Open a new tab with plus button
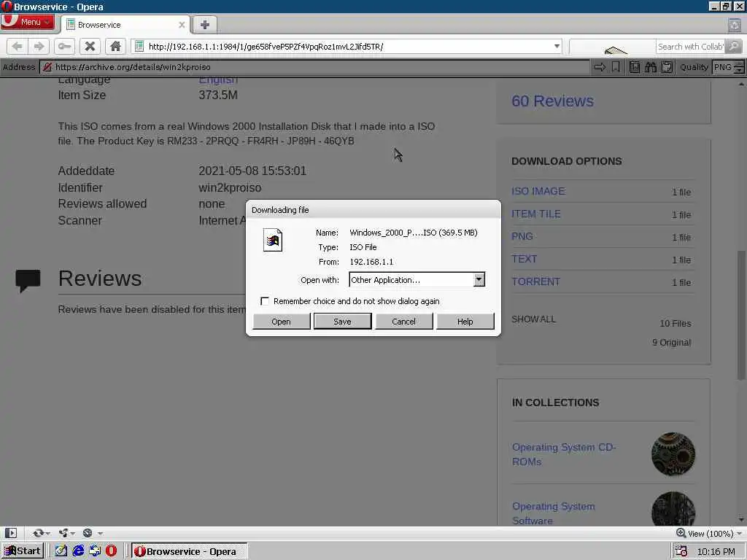The height and width of the screenshot is (560, 747). (205, 25)
